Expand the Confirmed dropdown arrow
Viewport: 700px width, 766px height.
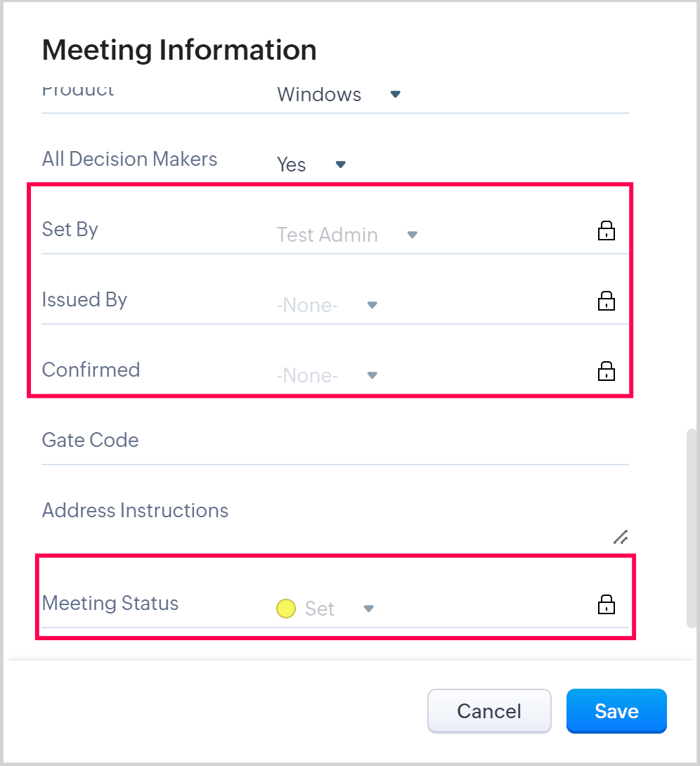coord(372,375)
